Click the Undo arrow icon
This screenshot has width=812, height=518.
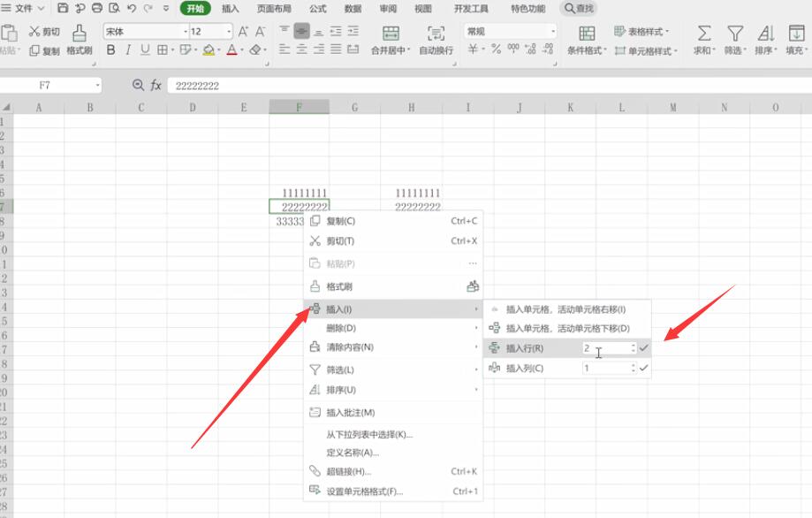(x=131, y=8)
